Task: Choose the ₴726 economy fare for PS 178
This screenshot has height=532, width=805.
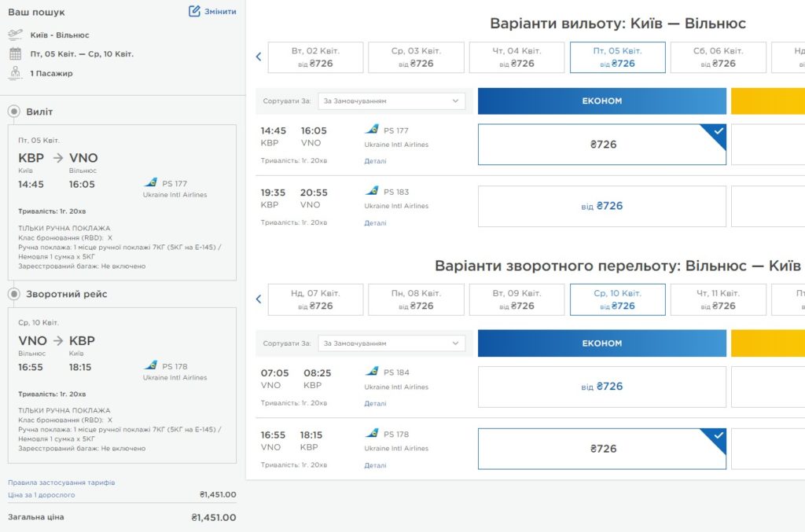Action: point(602,449)
